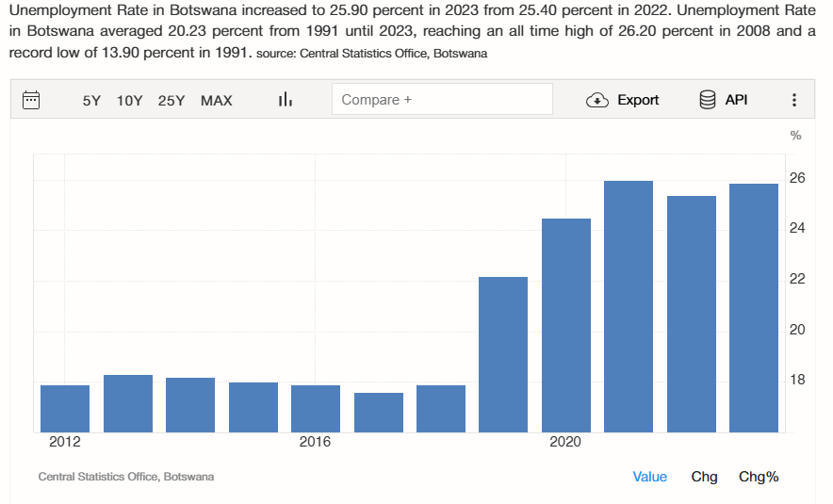Click the tallest 2021 bar
The width and height of the screenshot is (833, 504).
[x=629, y=306]
